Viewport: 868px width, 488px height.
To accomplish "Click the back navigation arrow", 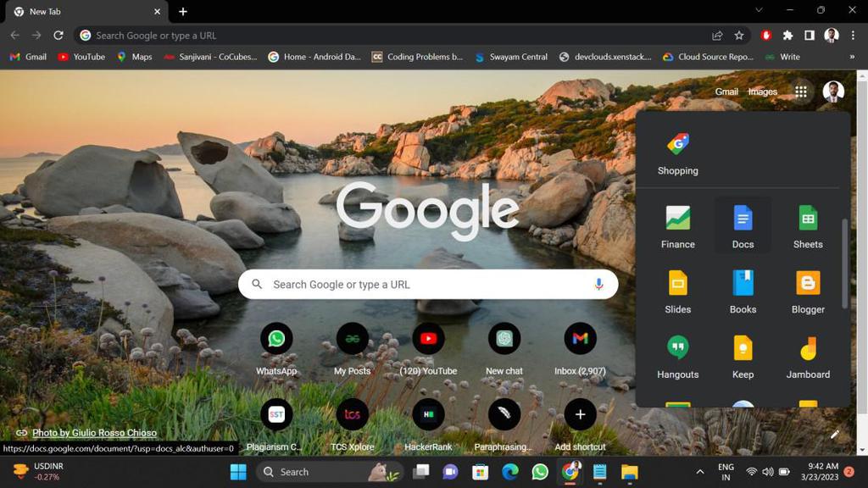I will 15,36.
